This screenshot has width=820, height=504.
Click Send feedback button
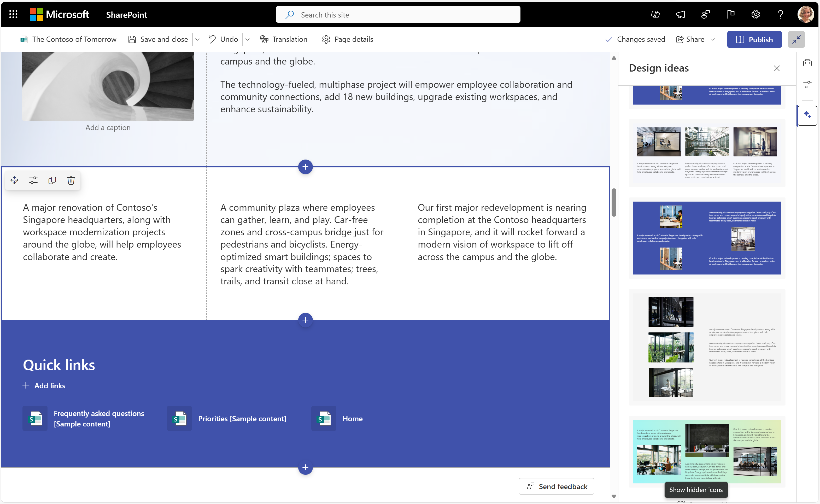coord(557,486)
